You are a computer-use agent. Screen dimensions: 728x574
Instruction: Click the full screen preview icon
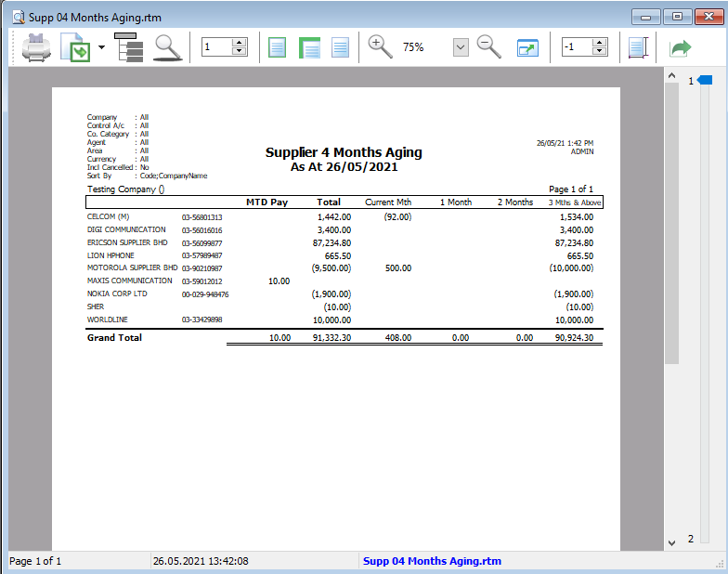[527, 46]
